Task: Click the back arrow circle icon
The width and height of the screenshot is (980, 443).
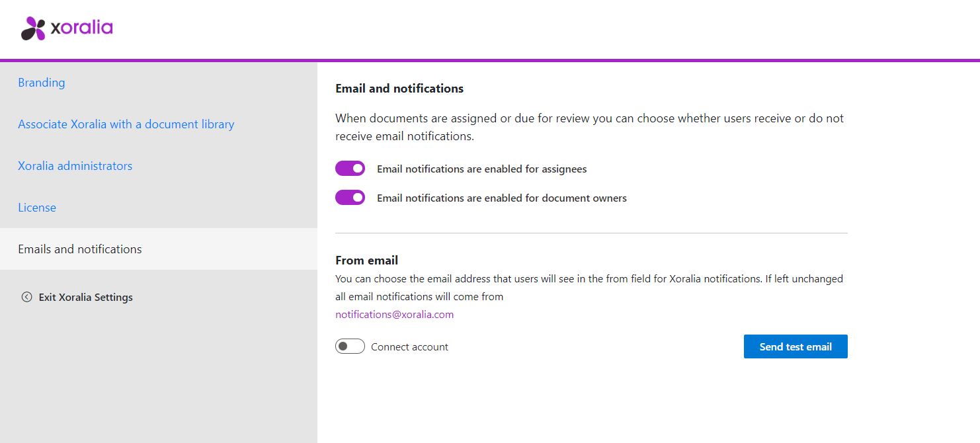Action: coord(26,298)
